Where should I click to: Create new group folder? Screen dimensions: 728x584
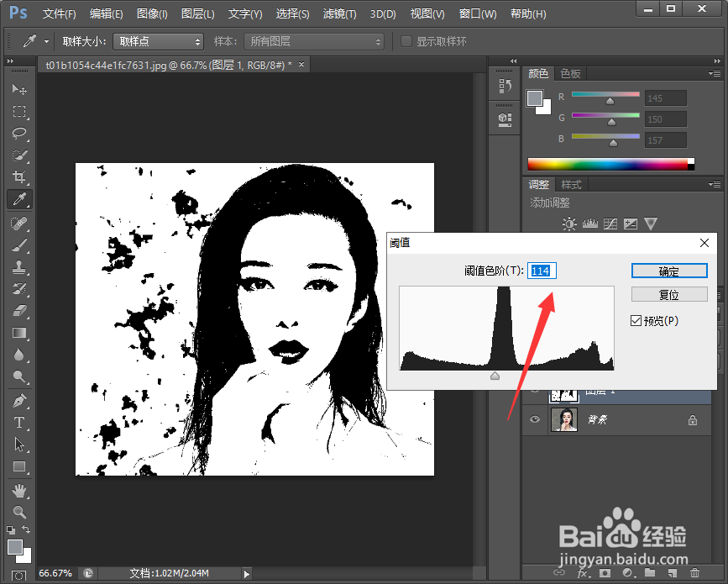pos(650,573)
